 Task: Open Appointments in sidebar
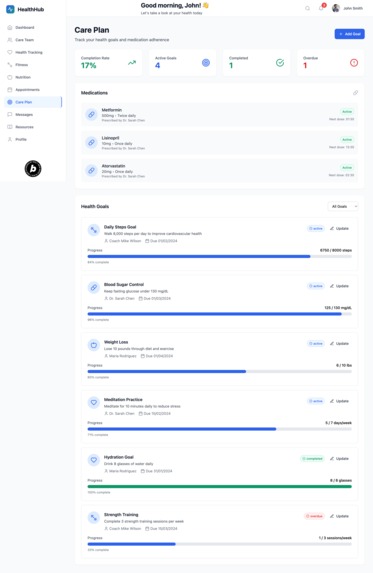pyautogui.click(x=33, y=90)
